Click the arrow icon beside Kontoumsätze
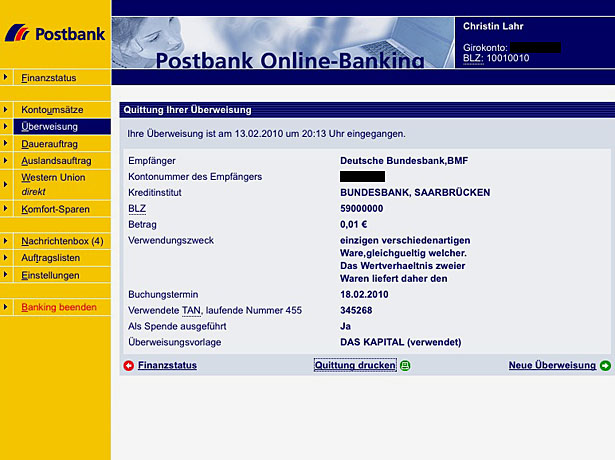This screenshot has height=460, width=615. (6, 109)
